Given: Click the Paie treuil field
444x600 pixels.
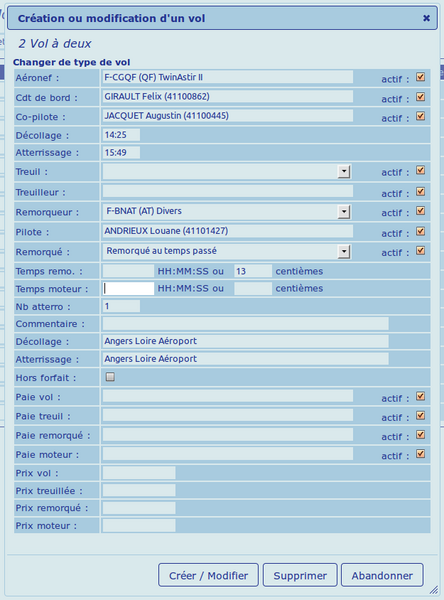Looking at the screenshot, I should pos(227,415).
